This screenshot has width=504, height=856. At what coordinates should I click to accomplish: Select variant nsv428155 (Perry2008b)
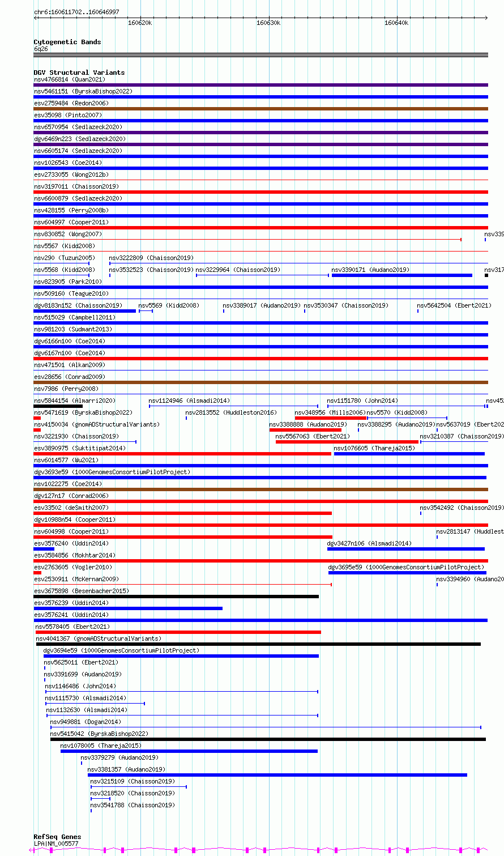[x=71, y=210]
